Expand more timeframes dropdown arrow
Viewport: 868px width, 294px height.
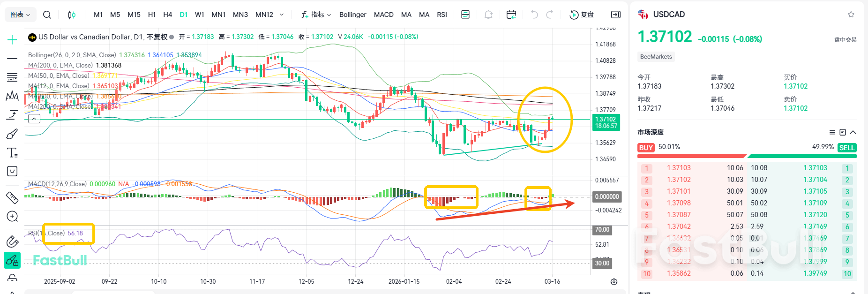[282, 15]
